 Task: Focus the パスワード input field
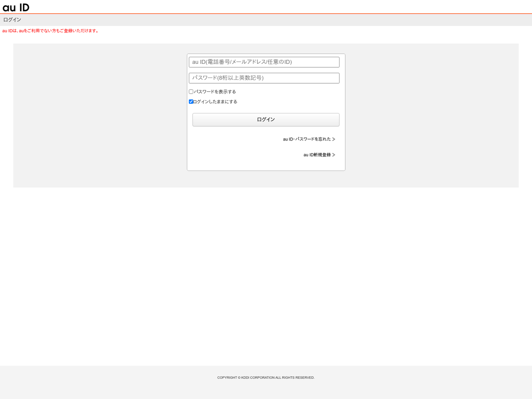(x=264, y=78)
